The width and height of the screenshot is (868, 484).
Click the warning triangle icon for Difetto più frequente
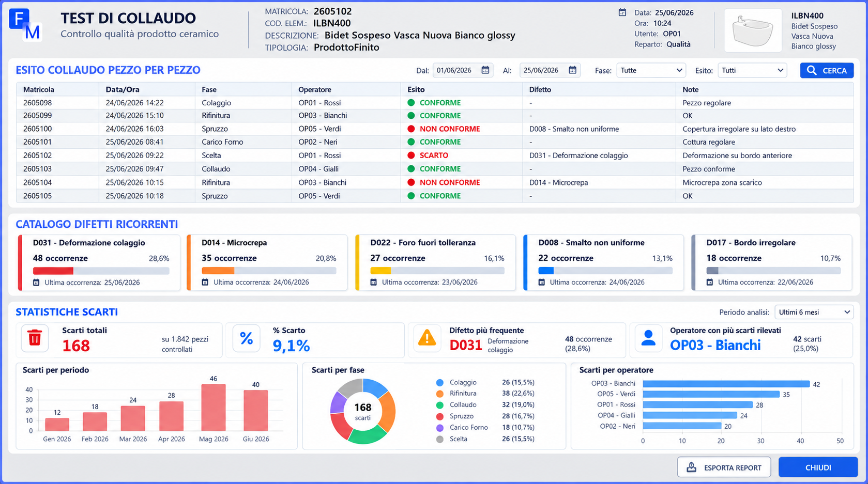[427, 338]
